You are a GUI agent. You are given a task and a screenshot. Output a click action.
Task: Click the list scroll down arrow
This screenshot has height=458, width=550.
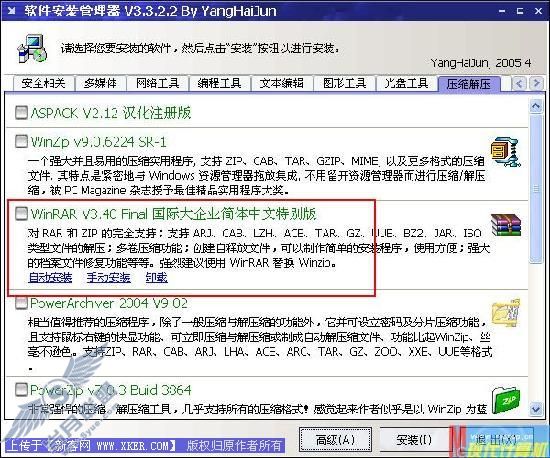[x=536, y=409]
